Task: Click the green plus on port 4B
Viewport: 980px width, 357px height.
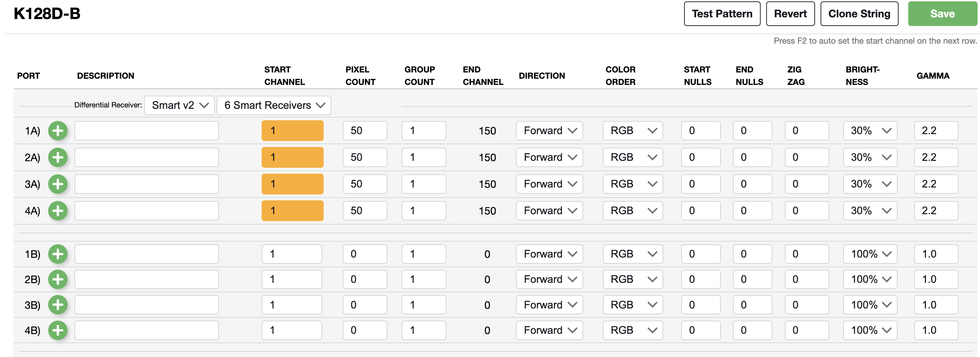Action: click(58, 330)
